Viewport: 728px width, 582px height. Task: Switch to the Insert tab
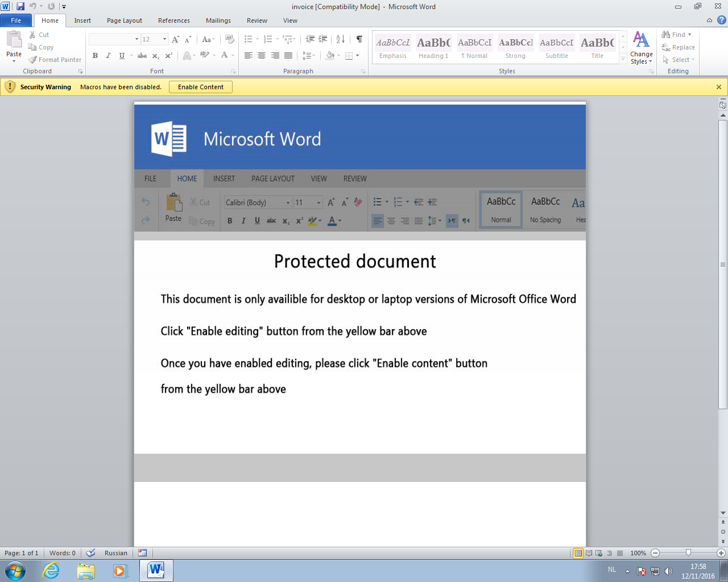[x=82, y=20]
